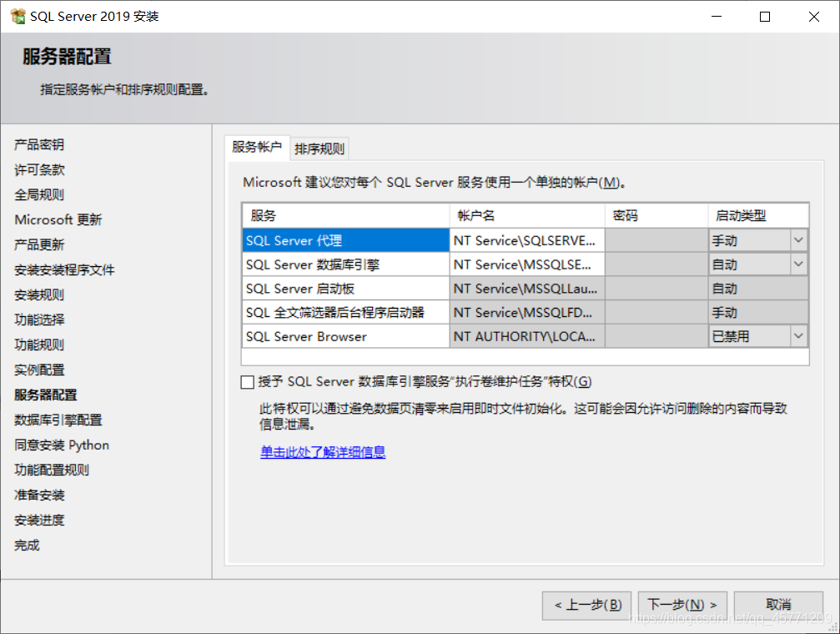Click account name NT Service\SQLSERVE... cell
This screenshot has height=634, width=840.
(x=527, y=240)
